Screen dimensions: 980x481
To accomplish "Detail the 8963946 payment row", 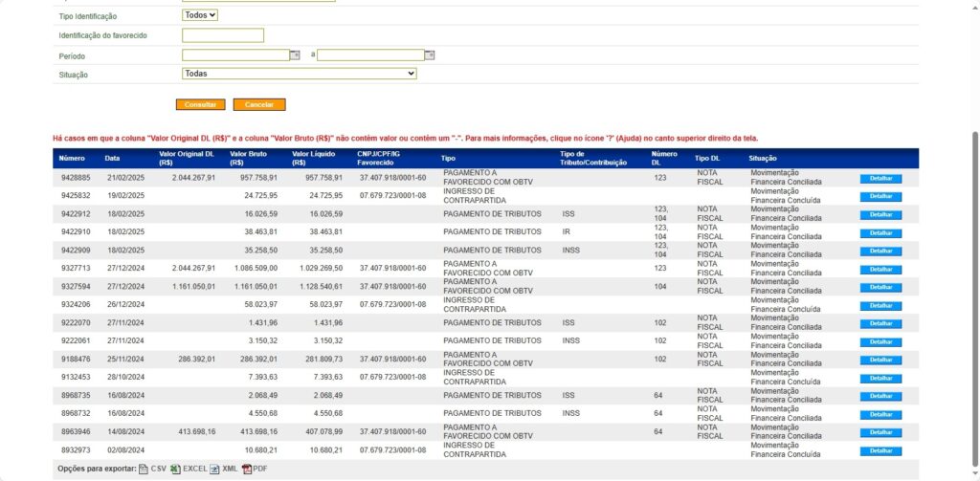I will pyautogui.click(x=880, y=432).
